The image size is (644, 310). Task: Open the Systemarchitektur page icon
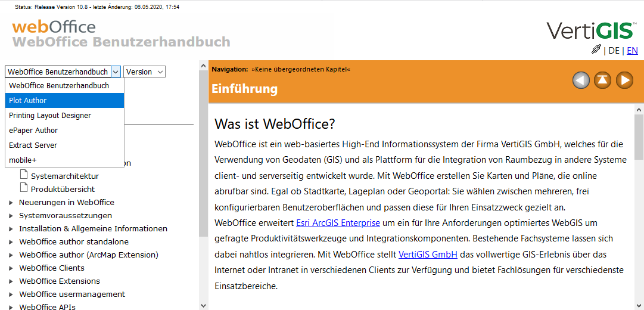click(x=24, y=175)
